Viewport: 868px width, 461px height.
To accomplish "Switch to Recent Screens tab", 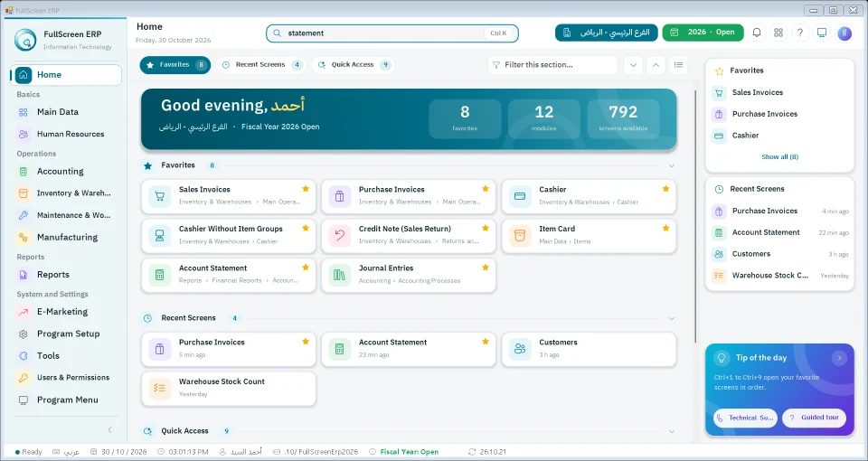I will click(260, 65).
